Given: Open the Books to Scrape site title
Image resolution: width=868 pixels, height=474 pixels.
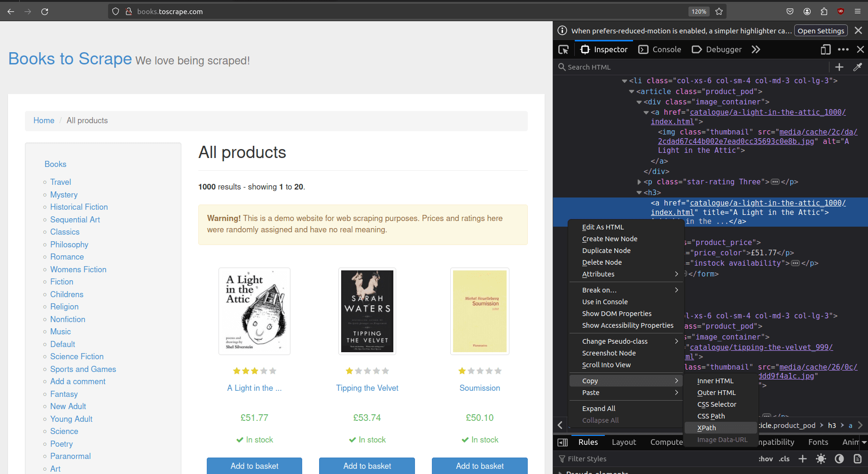Looking at the screenshot, I should (70, 59).
